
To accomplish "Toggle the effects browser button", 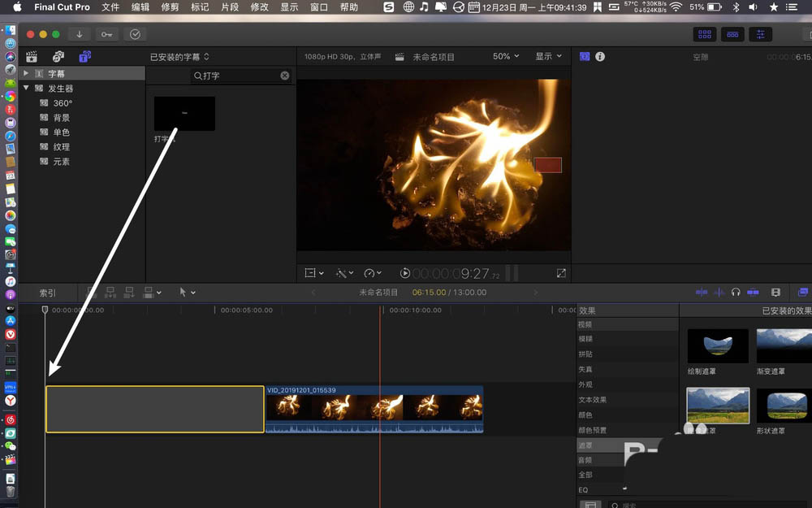I will (x=803, y=293).
